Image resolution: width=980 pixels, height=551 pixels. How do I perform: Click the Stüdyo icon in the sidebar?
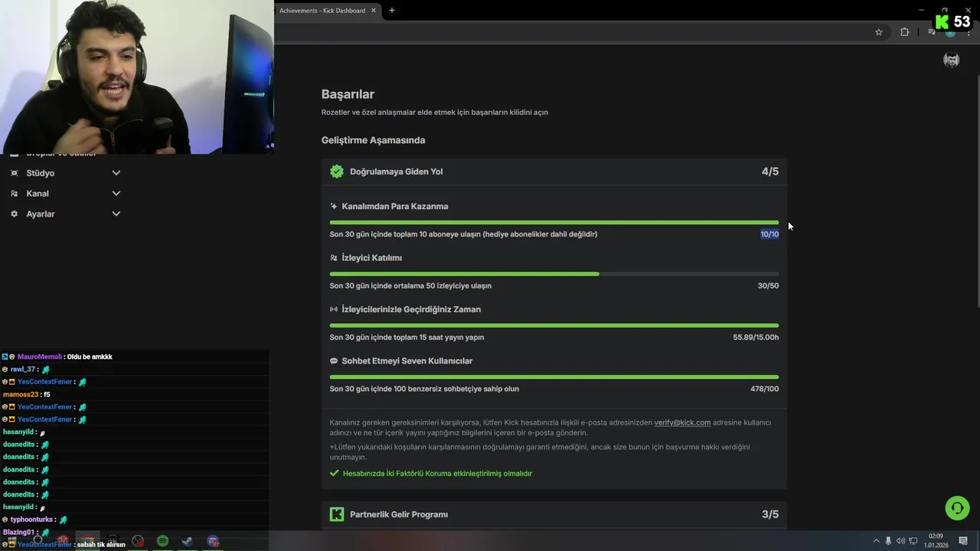coord(14,173)
